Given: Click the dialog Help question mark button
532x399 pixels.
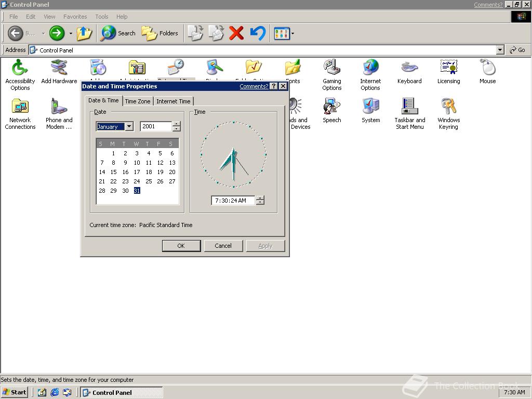Looking at the screenshot, I should coord(274,86).
